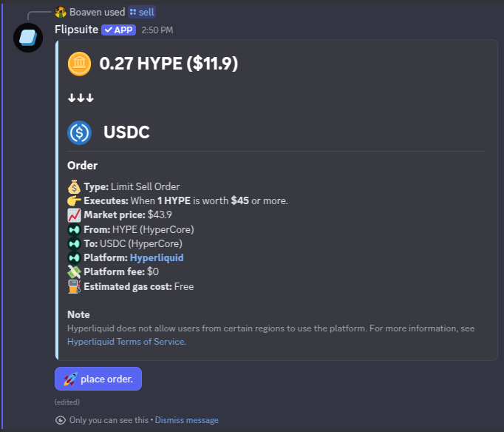Open Hyperliquid Terms of Service link
This screenshot has height=432, width=504.
pos(126,342)
